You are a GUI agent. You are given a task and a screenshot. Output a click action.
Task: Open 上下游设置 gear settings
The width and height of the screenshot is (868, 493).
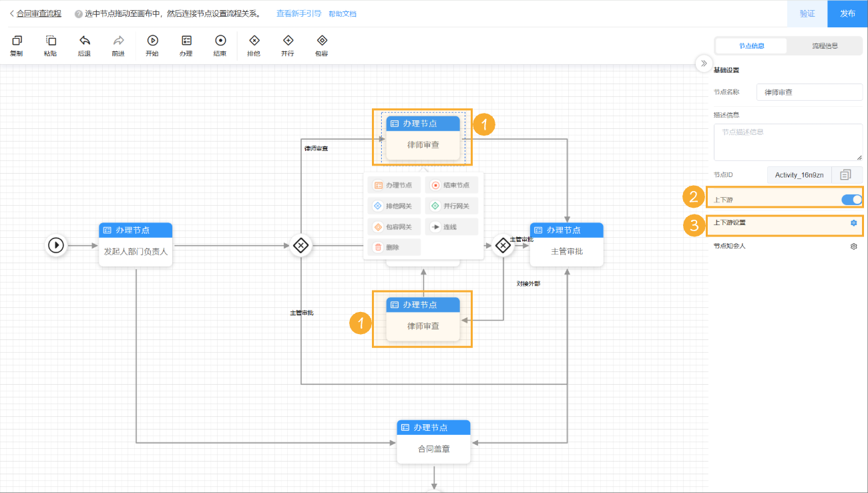(x=853, y=223)
